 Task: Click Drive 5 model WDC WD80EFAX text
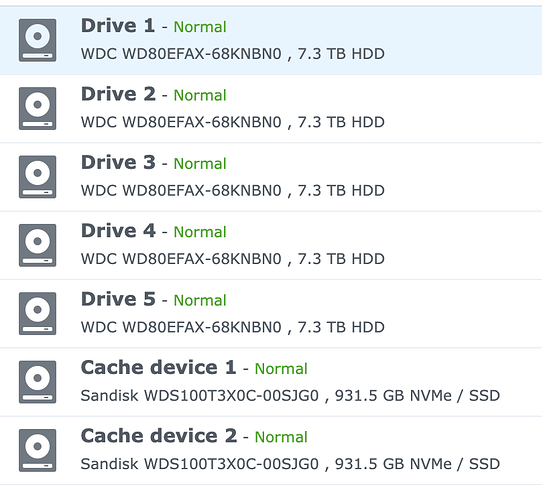181,327
